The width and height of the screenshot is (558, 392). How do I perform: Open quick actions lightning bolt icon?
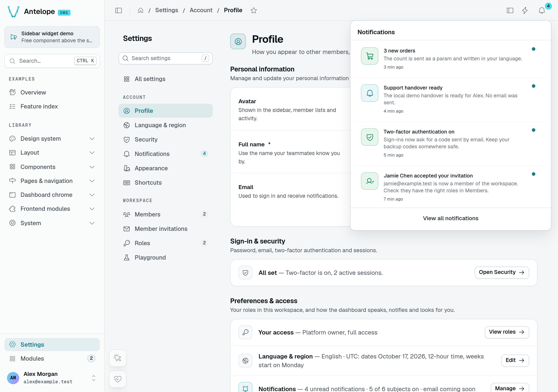pos(525,10)
